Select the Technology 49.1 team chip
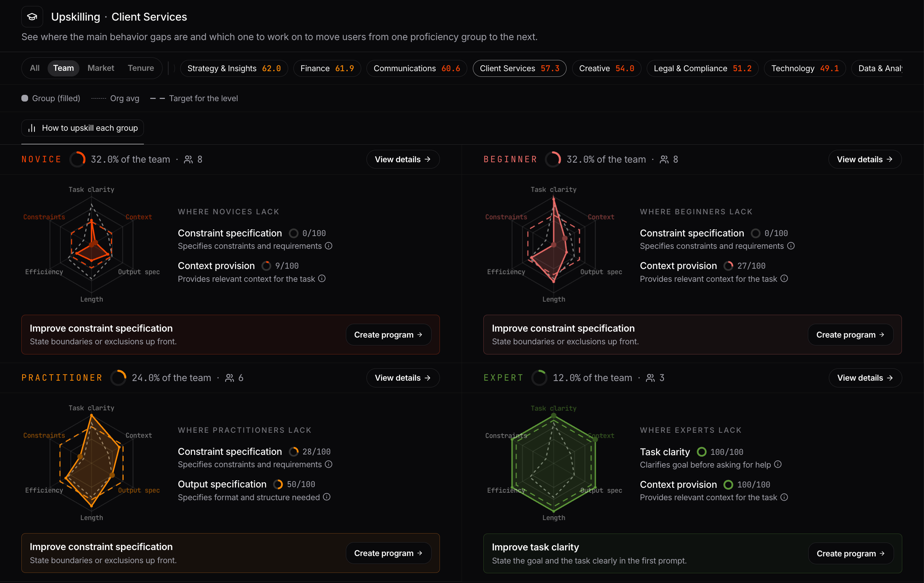Image resolution: width=924 pixels, height=583 pixels. 805,68
